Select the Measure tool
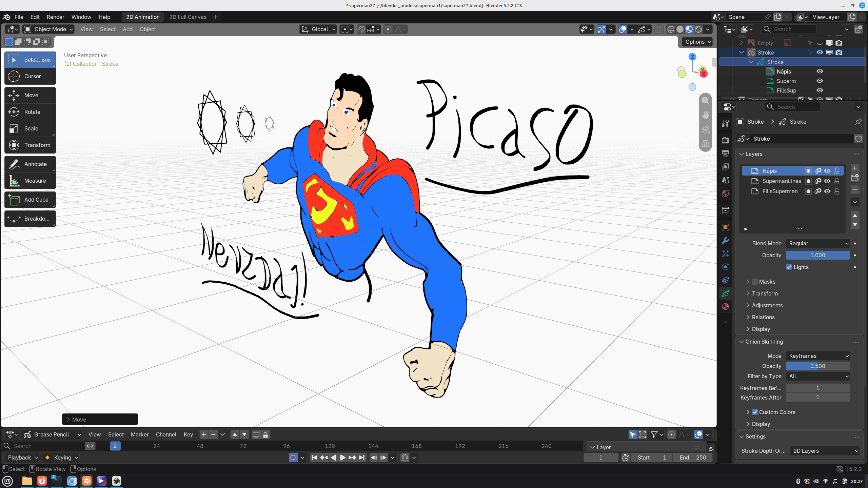The image size is (868, 488). coord(30,181)
